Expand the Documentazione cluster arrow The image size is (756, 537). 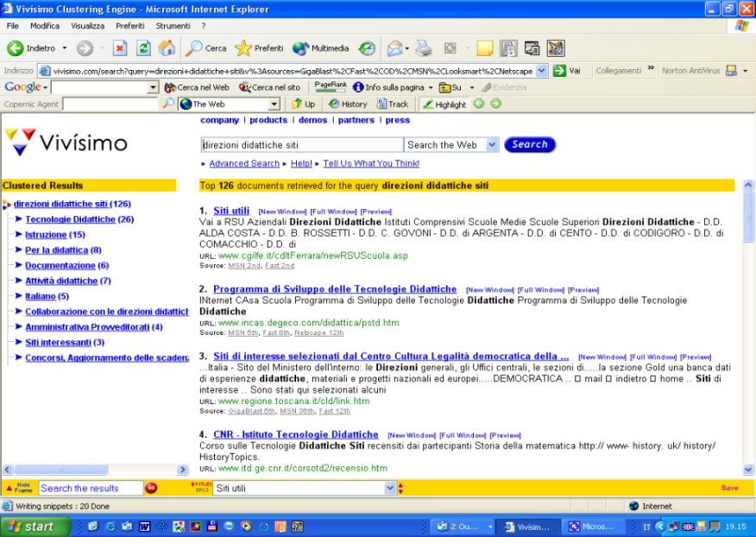tap(19, 265)
